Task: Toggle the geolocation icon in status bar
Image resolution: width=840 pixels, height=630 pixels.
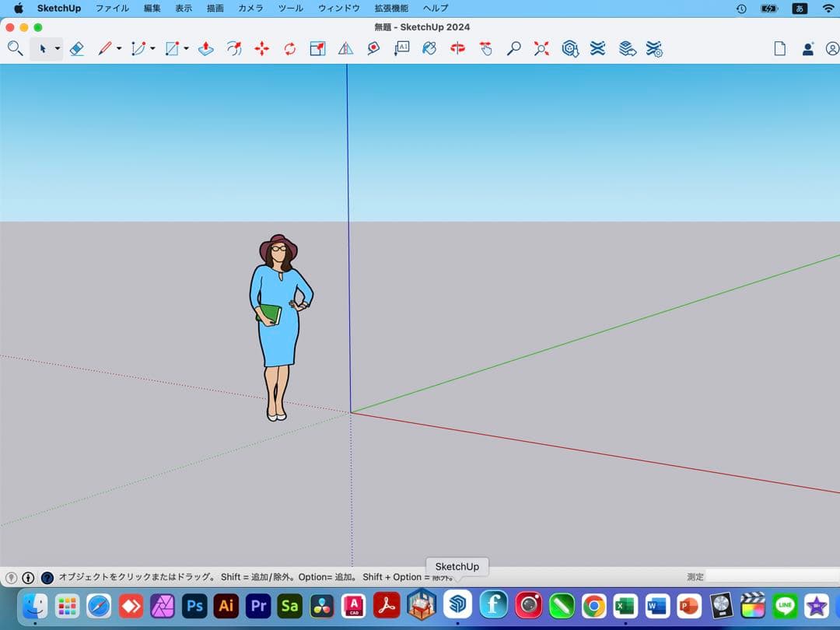Action: [x=12, y=577]
